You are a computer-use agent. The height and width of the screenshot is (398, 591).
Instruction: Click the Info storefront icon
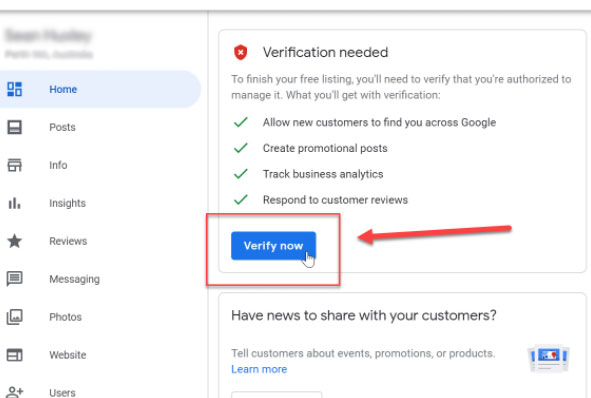coord(15,165)
